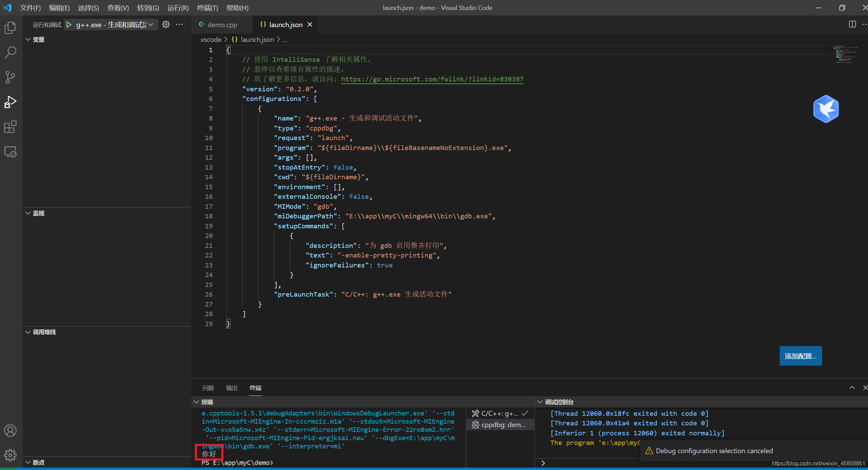Maximize the bottom panel with caret icon

click(852, 387)
